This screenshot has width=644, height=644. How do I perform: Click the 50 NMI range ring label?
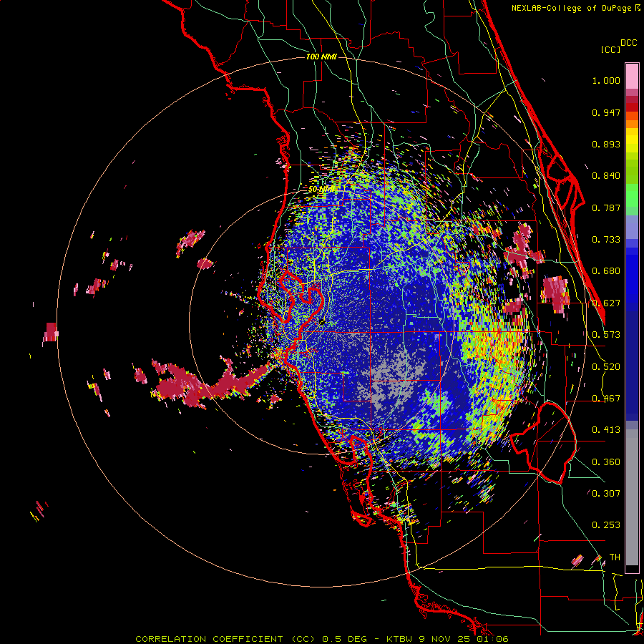321,190
